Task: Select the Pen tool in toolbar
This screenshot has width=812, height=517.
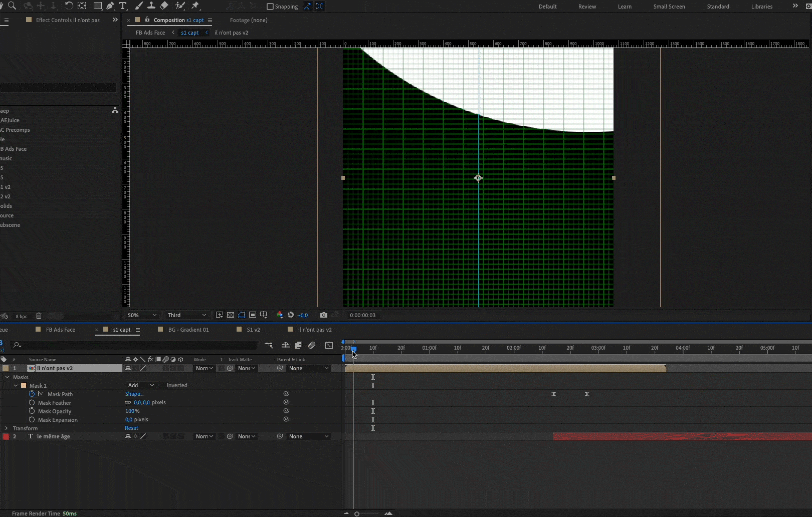Action: click(x=110, y=6)
